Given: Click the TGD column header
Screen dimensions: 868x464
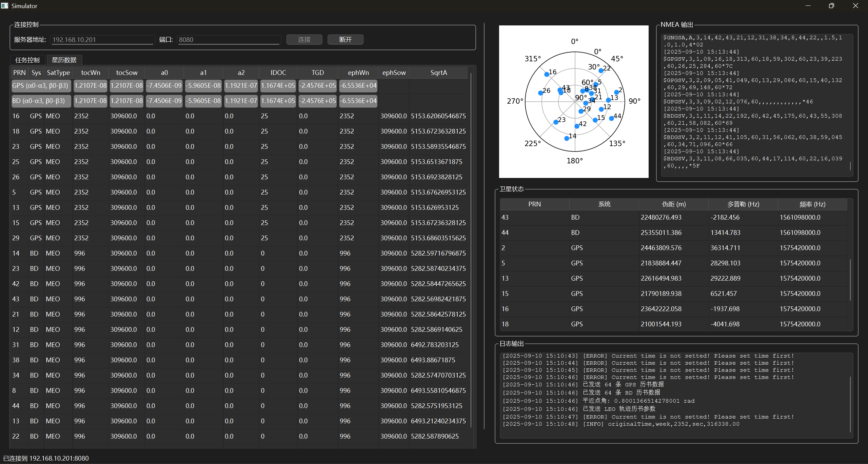Looking at the screenshot, I should coord(318,73).
